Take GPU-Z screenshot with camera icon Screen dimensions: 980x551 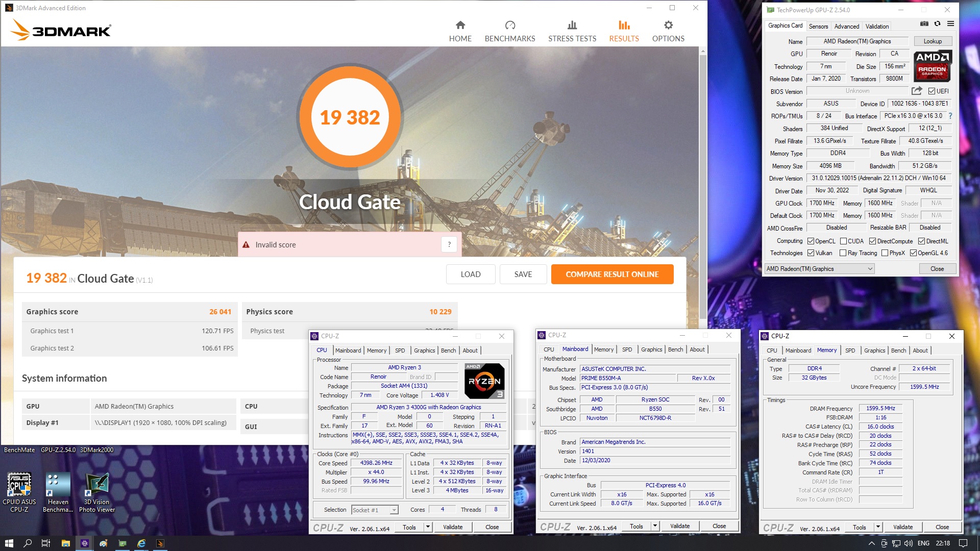click(924, 23)
